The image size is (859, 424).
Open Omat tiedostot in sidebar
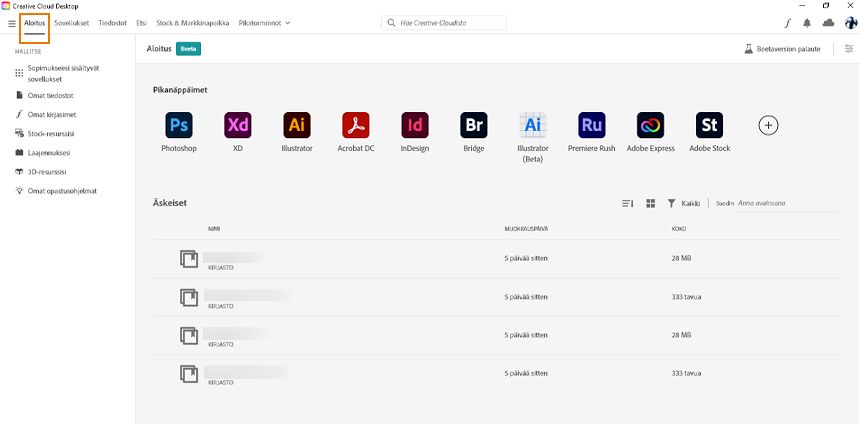[x=44, y=95]
